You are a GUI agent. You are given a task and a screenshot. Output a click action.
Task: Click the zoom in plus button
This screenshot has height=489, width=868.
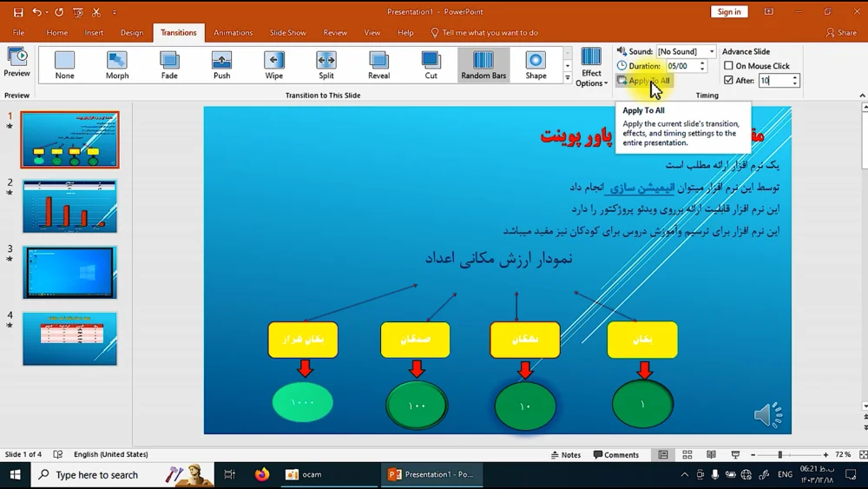(x=825, y=454)
